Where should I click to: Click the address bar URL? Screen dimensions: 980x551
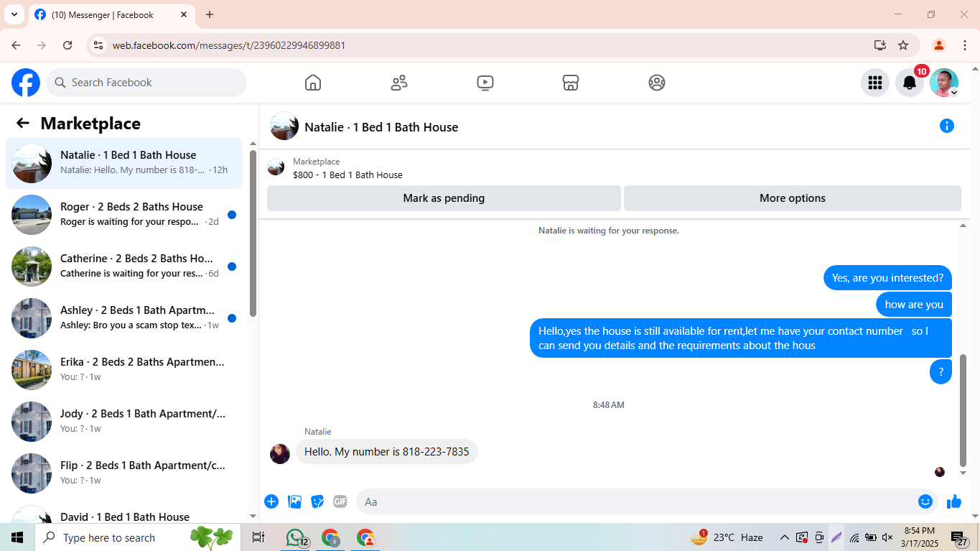click(229, 45)
